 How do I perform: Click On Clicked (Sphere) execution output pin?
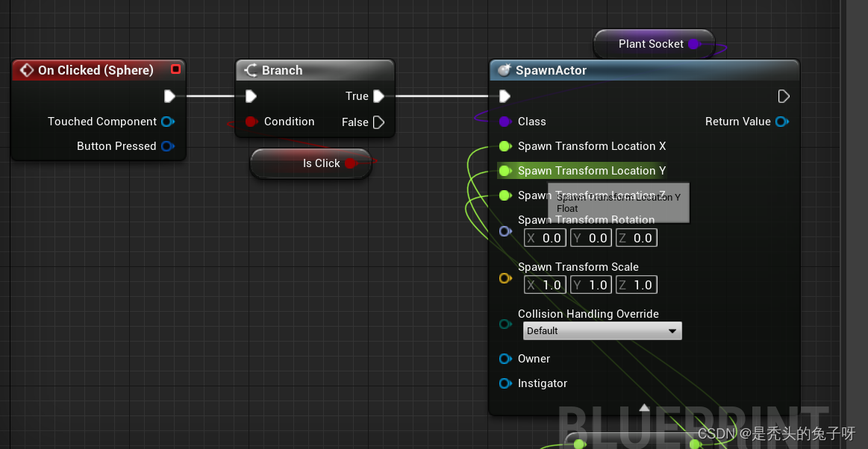click(169, 96)
